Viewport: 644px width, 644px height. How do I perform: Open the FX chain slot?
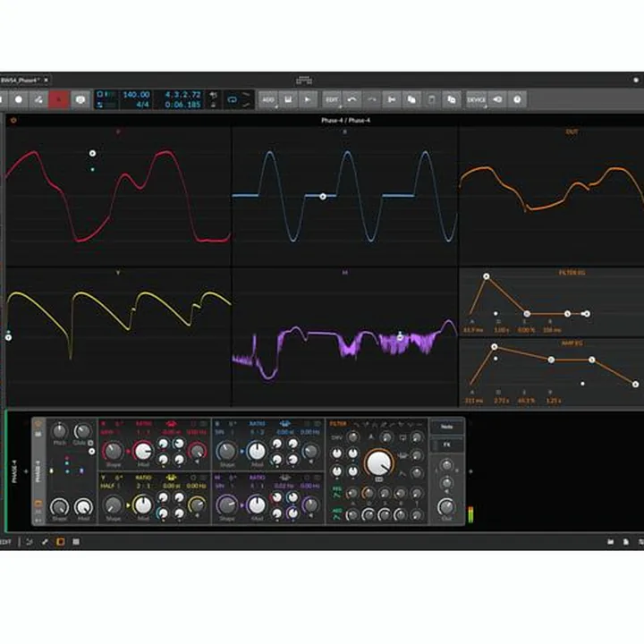(447, 445)
